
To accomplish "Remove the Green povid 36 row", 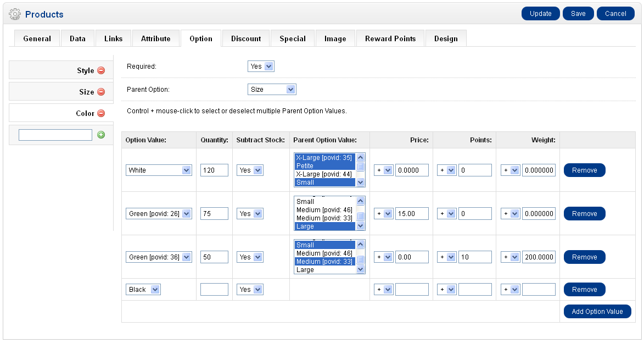I will click(x=585, y=257).
